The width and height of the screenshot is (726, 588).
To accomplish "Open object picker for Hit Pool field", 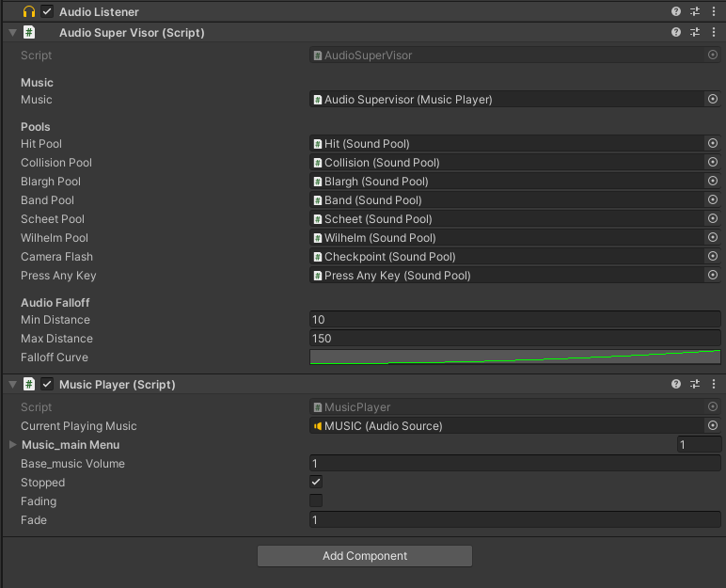I will pyautogui.click(x=712, y=144).
